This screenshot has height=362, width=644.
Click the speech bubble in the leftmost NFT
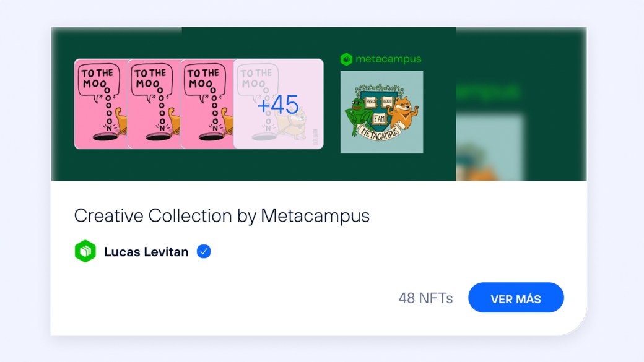point(98,82)
